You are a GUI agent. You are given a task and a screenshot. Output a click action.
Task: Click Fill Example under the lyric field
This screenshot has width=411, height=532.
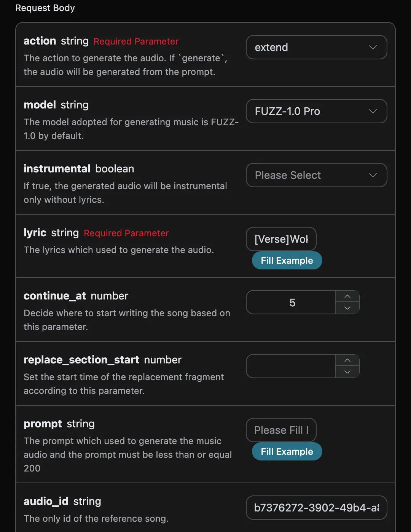click(x=287, y=260)
